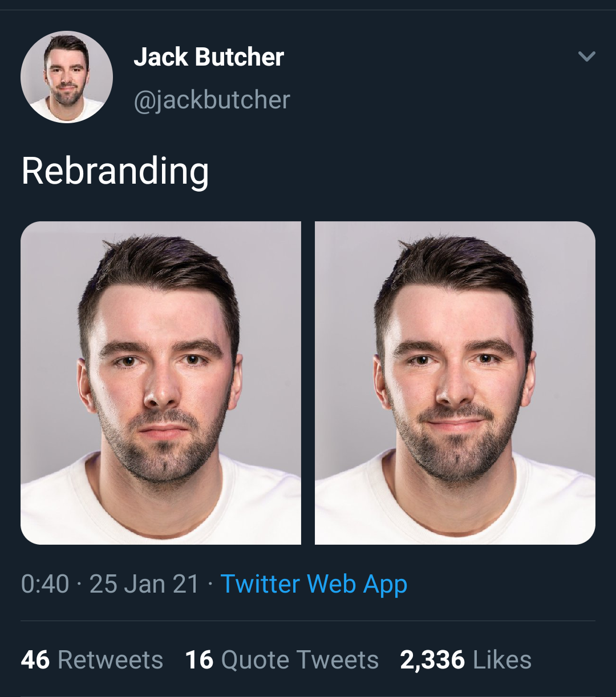Click the 0:40 timestamp
616x697 pixels.
45,584
